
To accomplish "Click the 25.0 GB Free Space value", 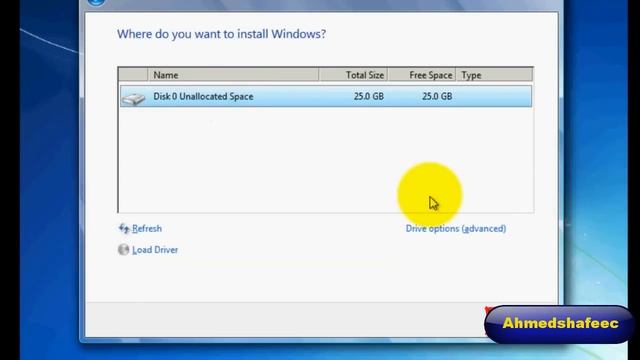I will [437, 96].
